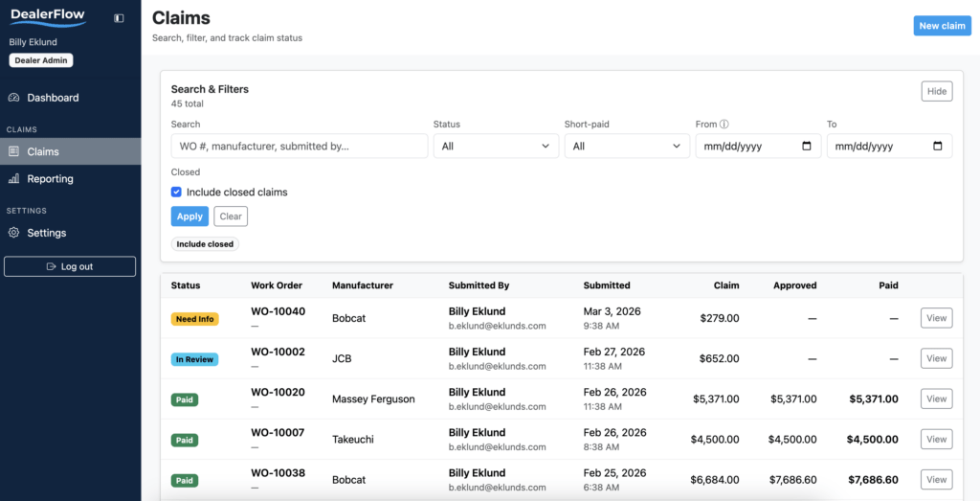The width and height of the screenshot is (980, 501).
Task: Open the To date calendar picker icon
Action: coord(938,147)
